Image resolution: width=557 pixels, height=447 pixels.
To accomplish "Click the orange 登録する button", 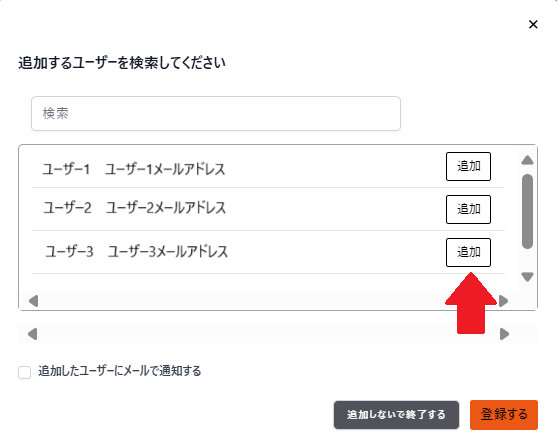I will coord(504,415).
